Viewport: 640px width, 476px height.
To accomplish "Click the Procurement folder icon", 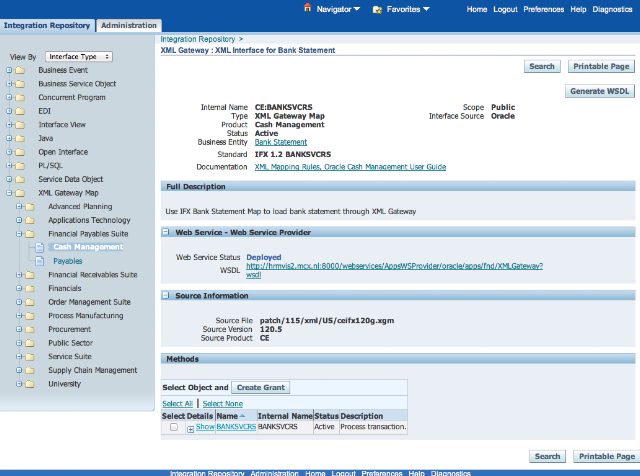I will tap(30, 329).
